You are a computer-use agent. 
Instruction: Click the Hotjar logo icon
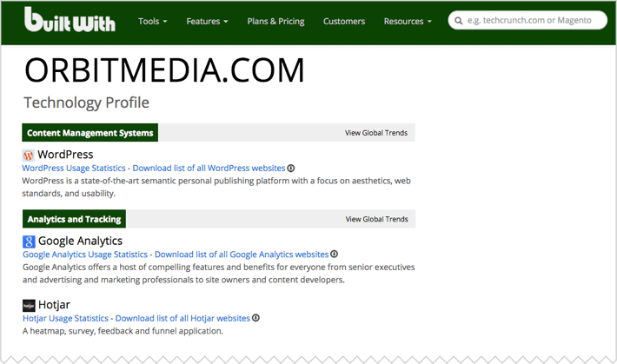[29, 306]
